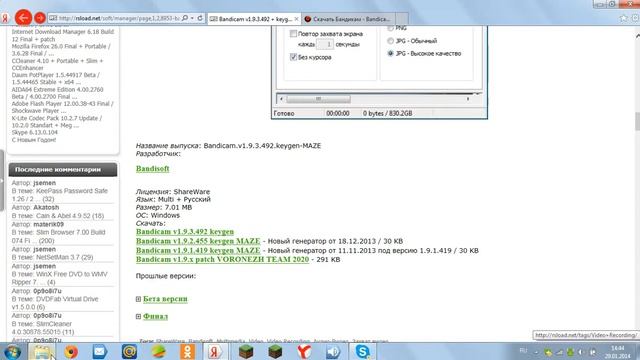Screen dimensions: 640x360
Task: Go back with the red back arrow
Action: [23, 18]
